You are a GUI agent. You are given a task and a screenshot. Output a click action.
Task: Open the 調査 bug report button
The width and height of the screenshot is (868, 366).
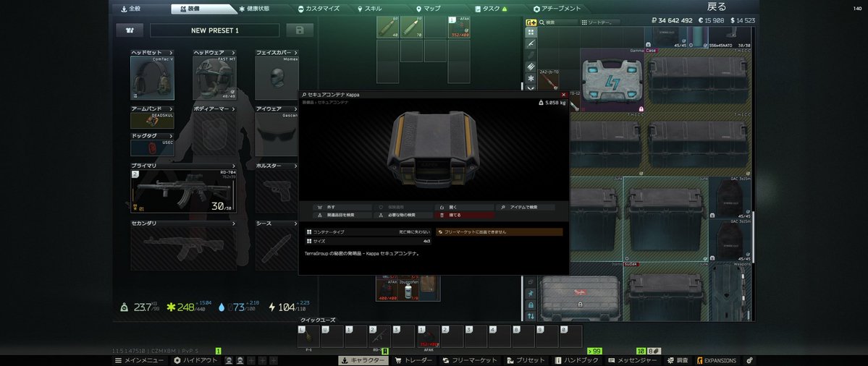[678, 360]
